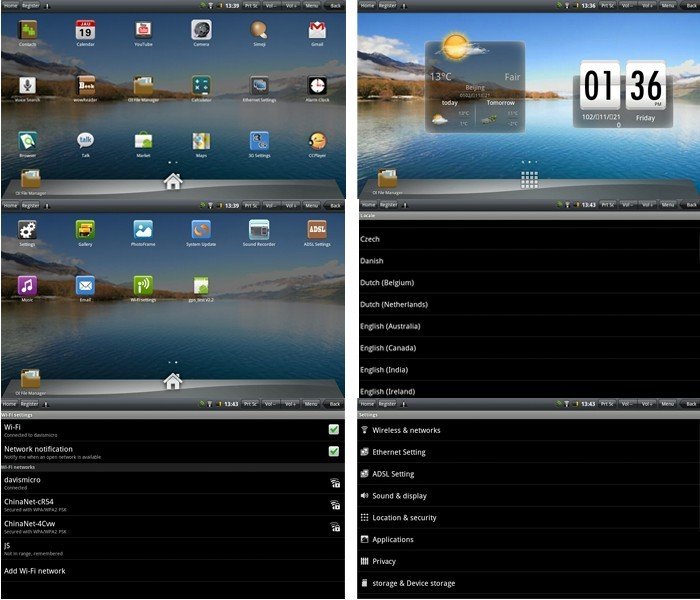This screenshot has height=600, width=700.
Task: Open the Camera app
Action: (x=201, y=31)
